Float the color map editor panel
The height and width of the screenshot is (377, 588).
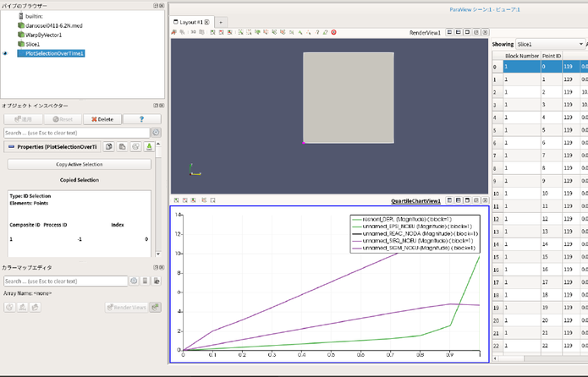[x=156, y=267]
